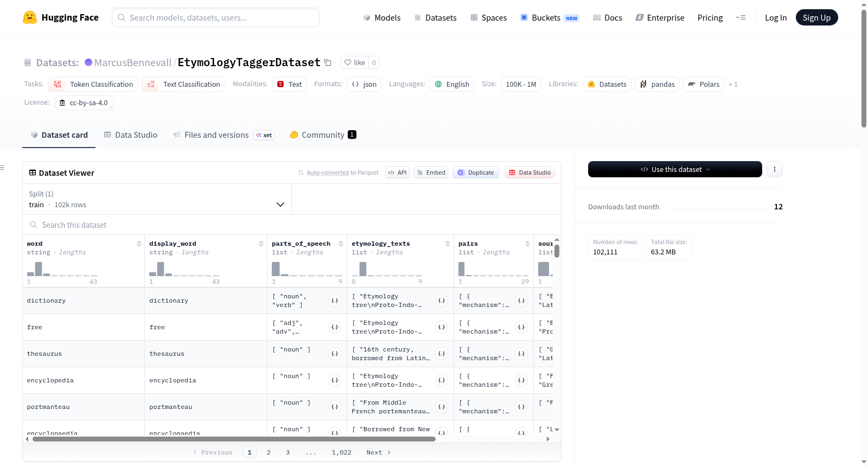Viewport: 868px width, 467px height.
Task: Focus the Search this dataset field
Action: click(292, 225)
